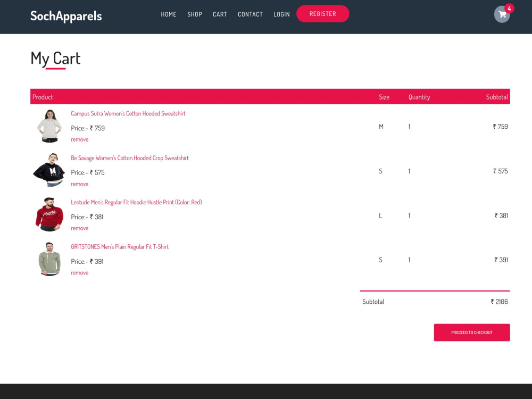Remove the Be Savage crop sweatshirt

pos(79,184)
